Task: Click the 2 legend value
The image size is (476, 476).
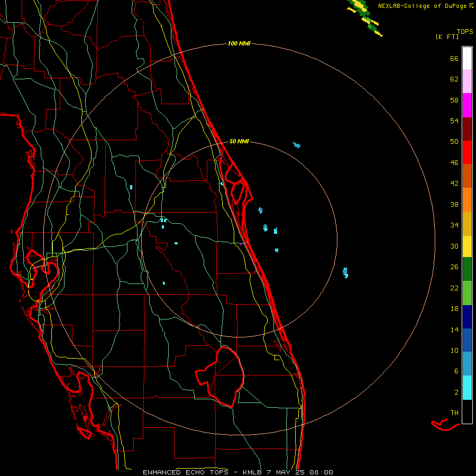Action: (456, 392)
